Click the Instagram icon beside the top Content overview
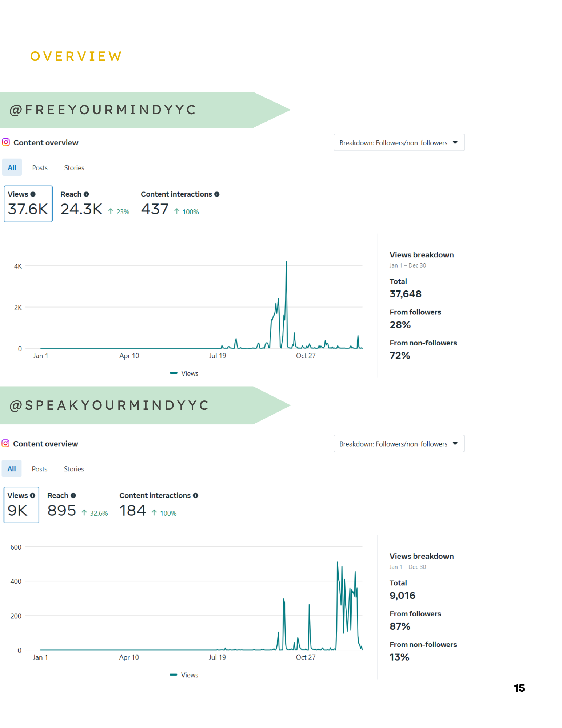562x728 pixels. point(6,142)
